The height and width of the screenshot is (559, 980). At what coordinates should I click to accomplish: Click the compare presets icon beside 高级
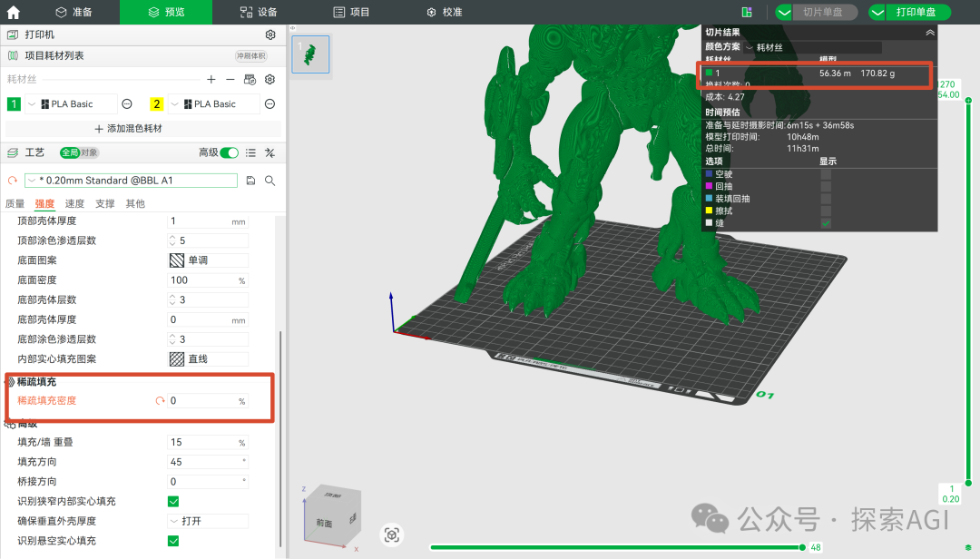(269, 152)
